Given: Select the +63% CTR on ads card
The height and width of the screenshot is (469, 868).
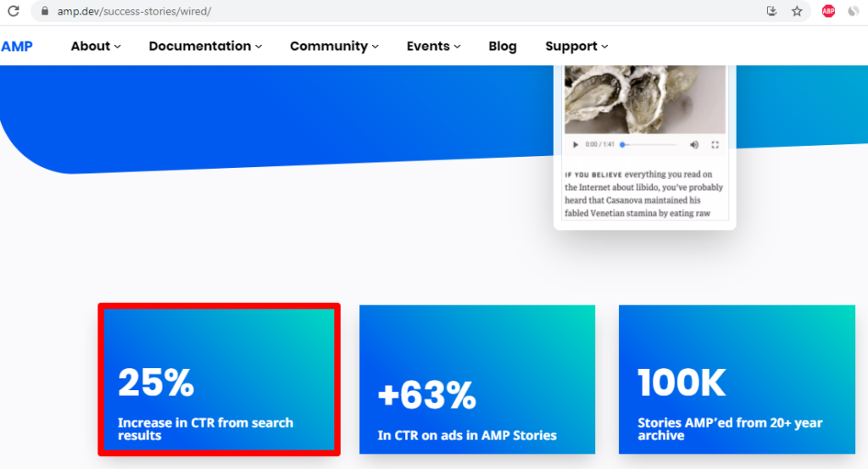Looking at the screenshot, I should (477, 379).
